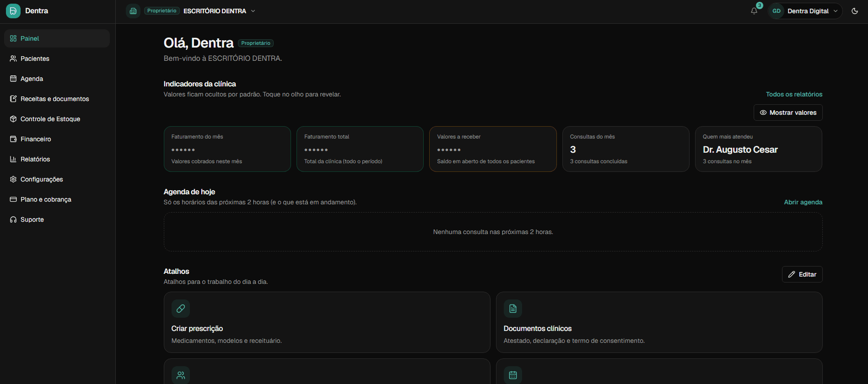
Task: Click the Abrir agenda link
Action: point(803,202)
